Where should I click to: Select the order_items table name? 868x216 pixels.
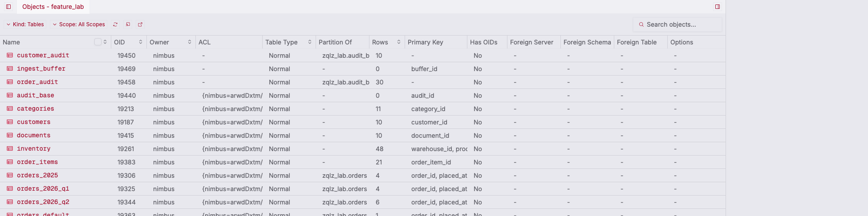pos(37,162)
